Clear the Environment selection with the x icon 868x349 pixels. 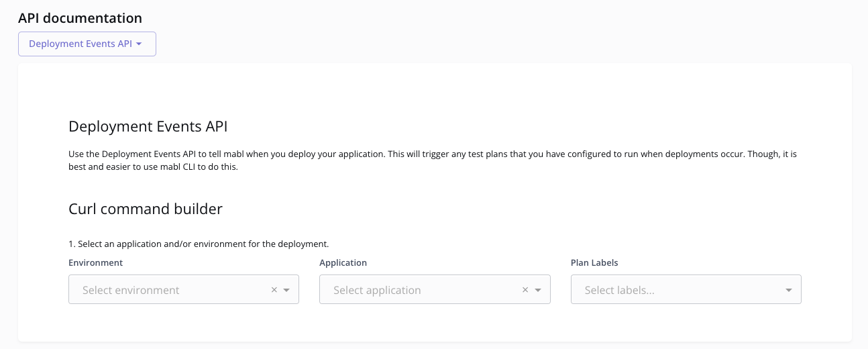(274, 290)
